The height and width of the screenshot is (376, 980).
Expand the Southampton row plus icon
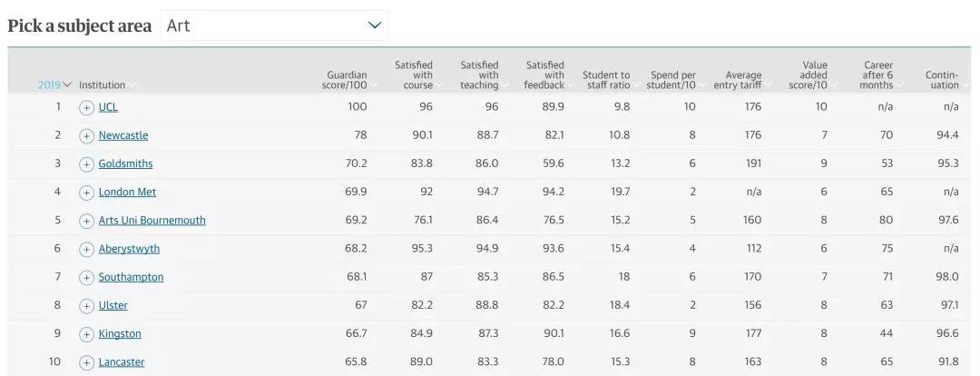[86, 277]
